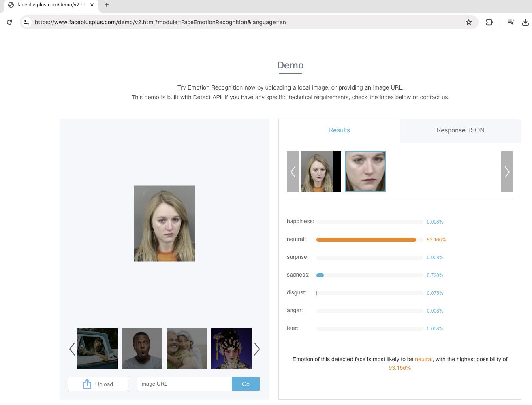Show next detected faces with right arrow

click(x=507, y=172)
